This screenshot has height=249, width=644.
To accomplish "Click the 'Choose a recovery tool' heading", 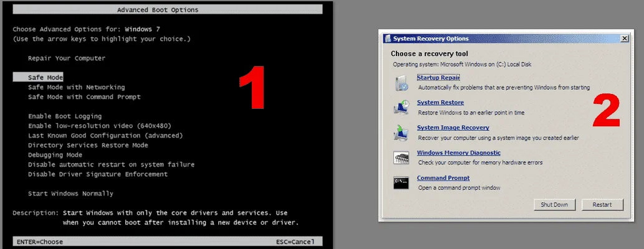I will coord(429,54).
